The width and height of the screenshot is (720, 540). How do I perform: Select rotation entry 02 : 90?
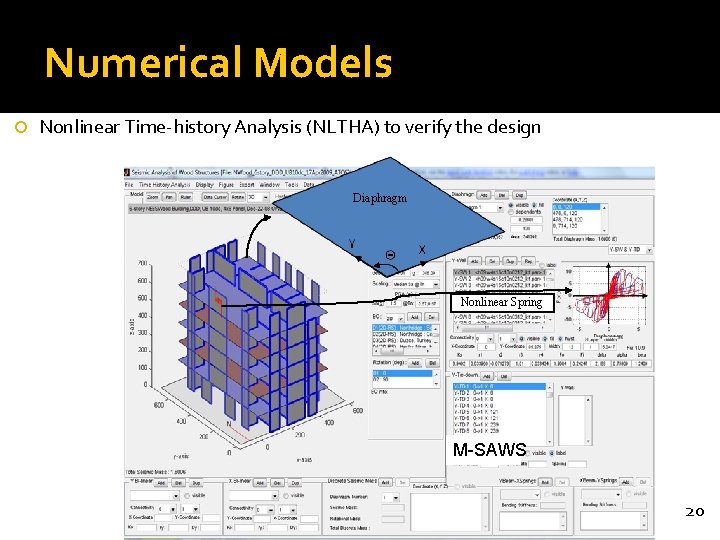[402, 379]
